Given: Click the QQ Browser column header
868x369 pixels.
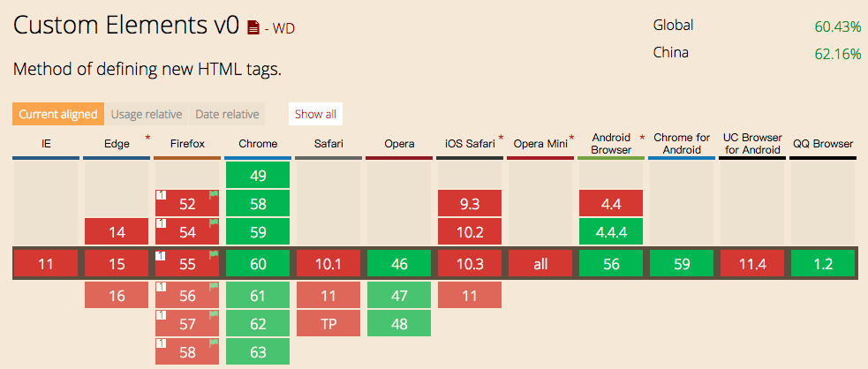Looking at the screenshot, I should (x=823, y=144).
